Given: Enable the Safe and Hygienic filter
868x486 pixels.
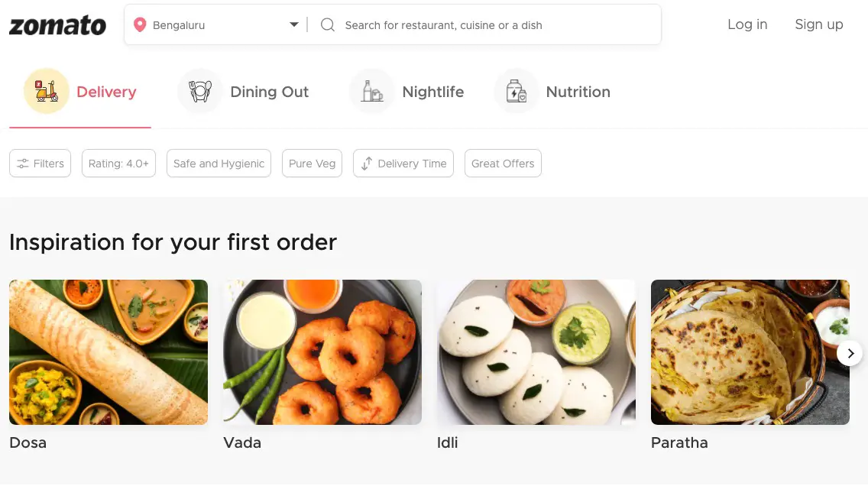Looking at the screenshot, I should coord(219,163).
